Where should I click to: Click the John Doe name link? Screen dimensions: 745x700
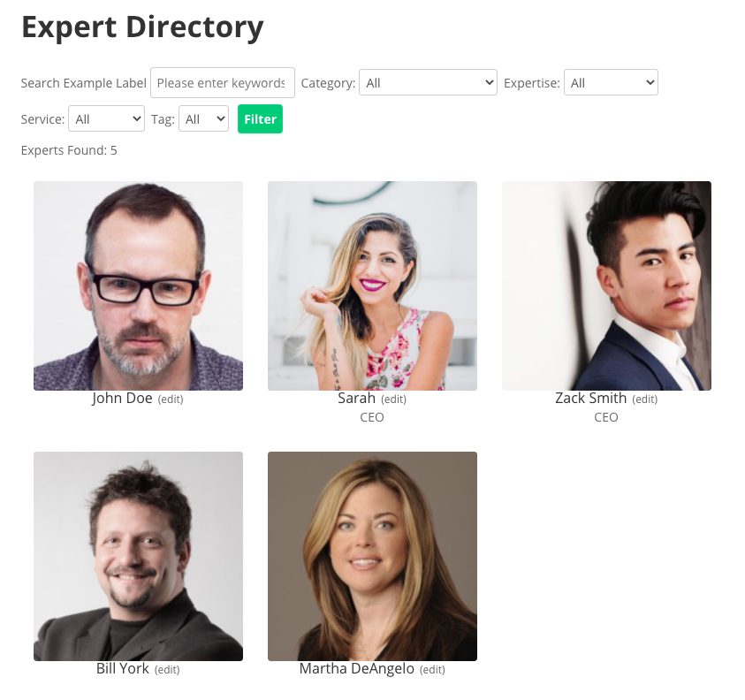(x=122, y=399)
